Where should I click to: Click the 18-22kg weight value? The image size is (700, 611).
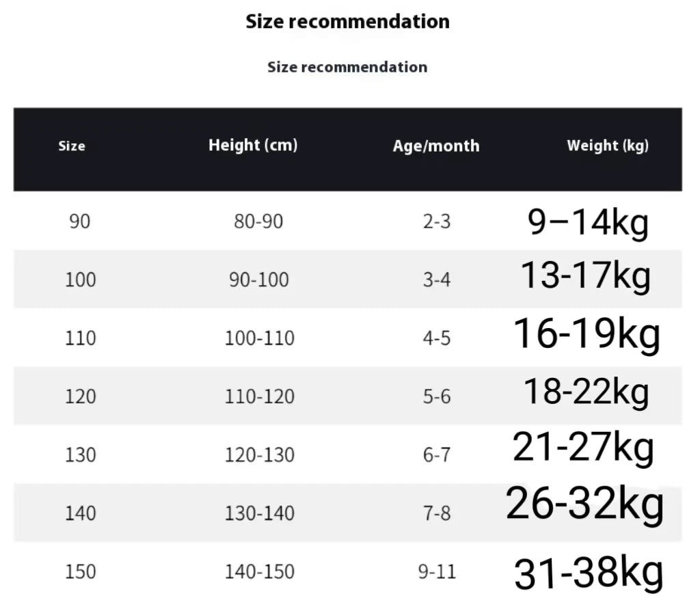[x=586, y=392]
